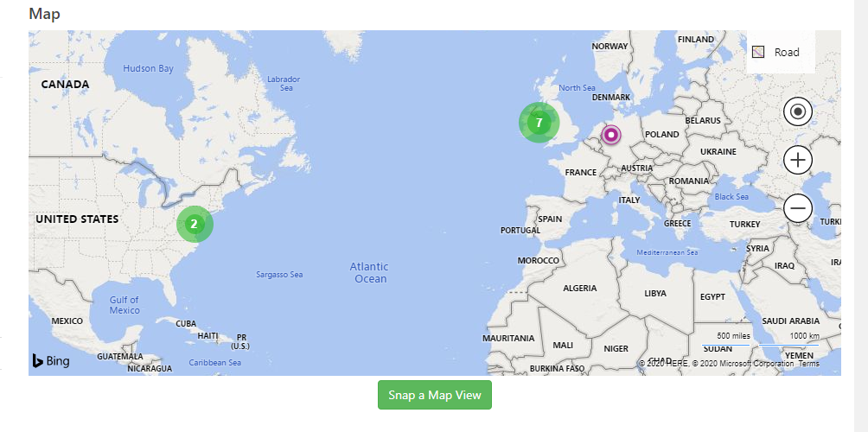Click the Atlantic Ocean label
This screenshot has width=868, height=432.
[x=370, y=273]
